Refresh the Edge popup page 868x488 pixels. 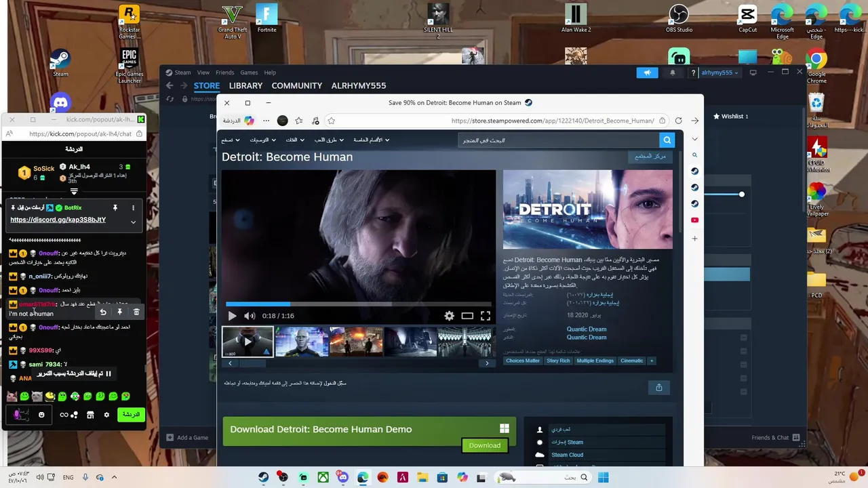[x=678, y=121]
